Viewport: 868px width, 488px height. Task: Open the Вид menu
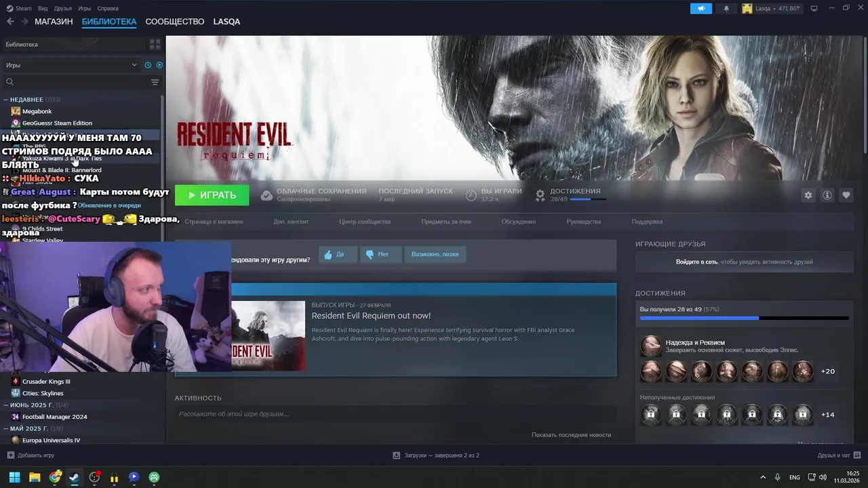click(43, 8)
